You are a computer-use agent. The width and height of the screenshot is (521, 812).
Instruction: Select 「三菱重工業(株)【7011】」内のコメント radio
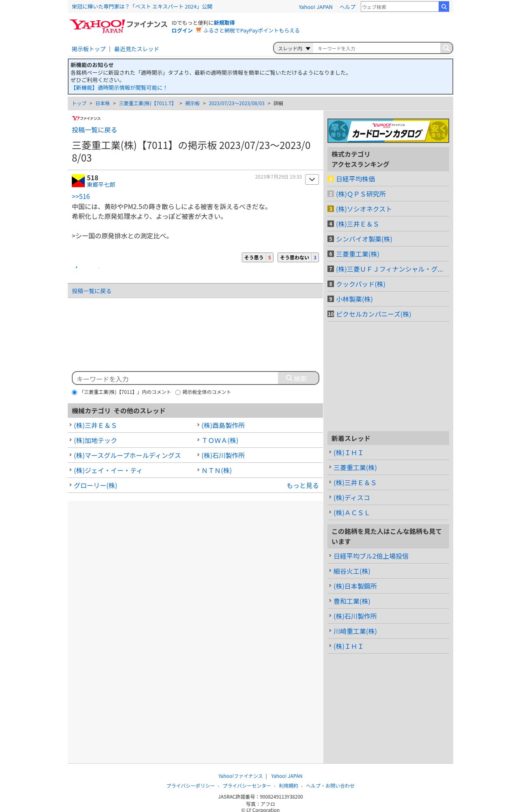tap(74, 392)
